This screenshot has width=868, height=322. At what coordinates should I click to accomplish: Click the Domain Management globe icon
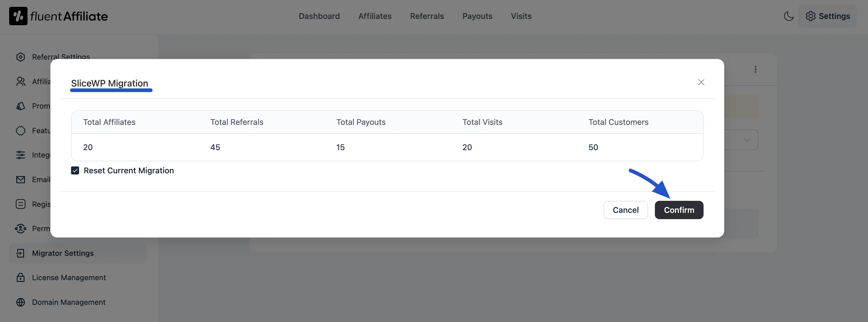coord(21,302)
